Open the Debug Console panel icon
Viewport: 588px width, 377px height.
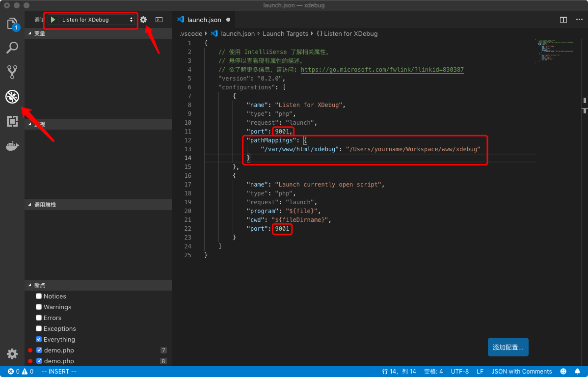pos(159,19)
